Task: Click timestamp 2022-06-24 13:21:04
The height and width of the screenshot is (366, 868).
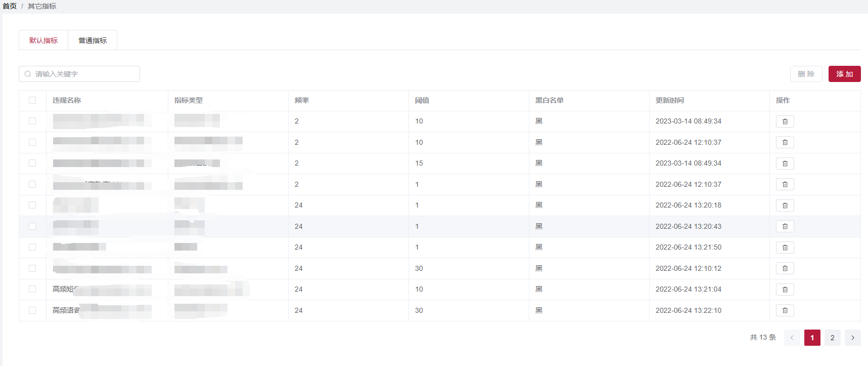Action: click(689, 289)
